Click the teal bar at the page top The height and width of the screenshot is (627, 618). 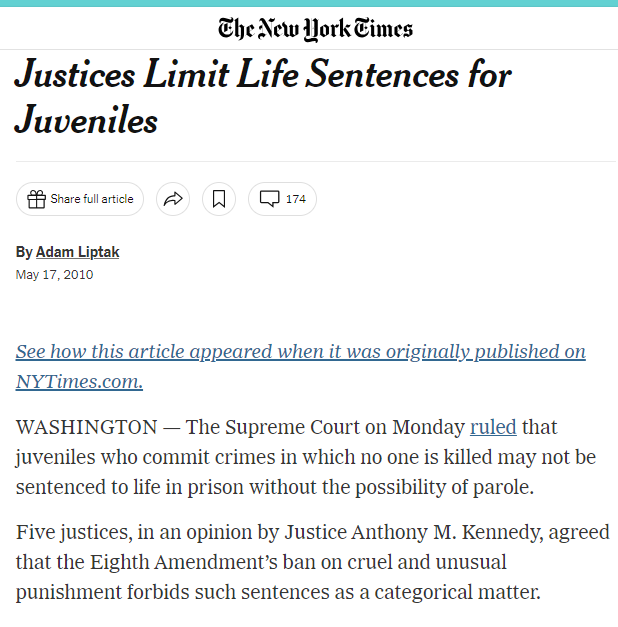click(x=309, y=3)
